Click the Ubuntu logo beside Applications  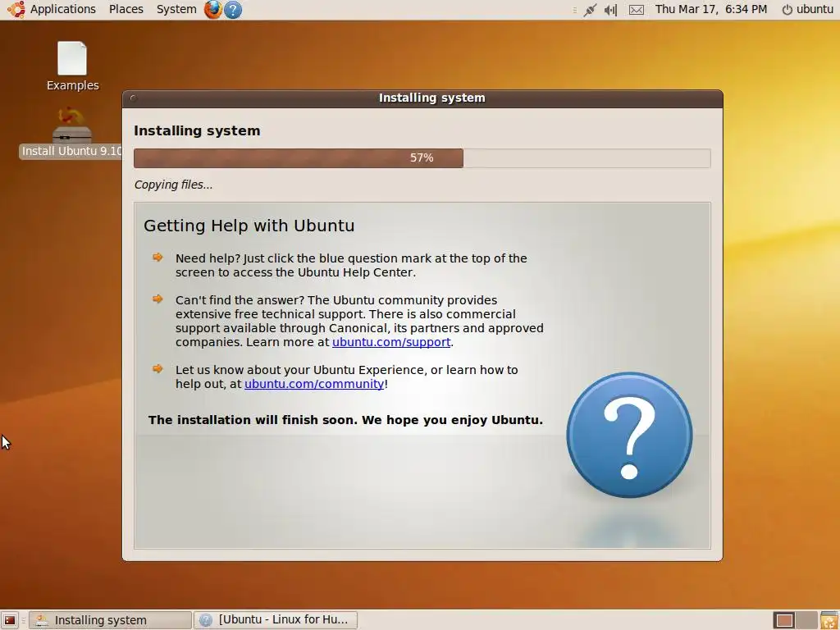tap(16, 9)
